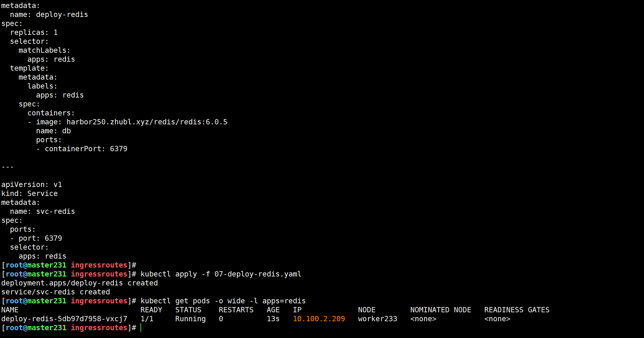This screenshot has height=338, width=644.
Task: Click the 'name: deploy-redis' metadata line
Action: click(x=49, y=14)
